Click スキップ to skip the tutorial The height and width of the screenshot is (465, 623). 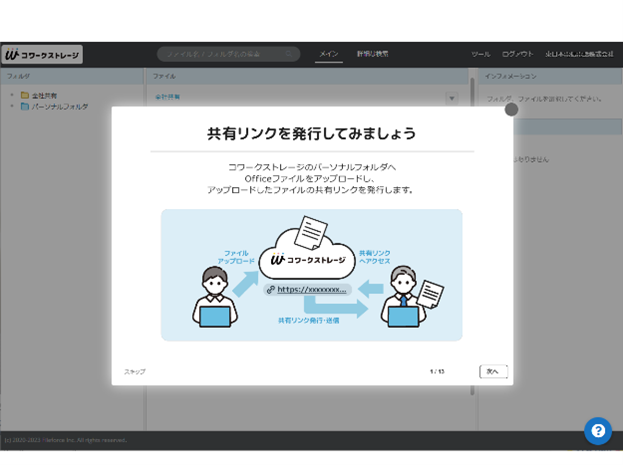(x=135, y=372)
